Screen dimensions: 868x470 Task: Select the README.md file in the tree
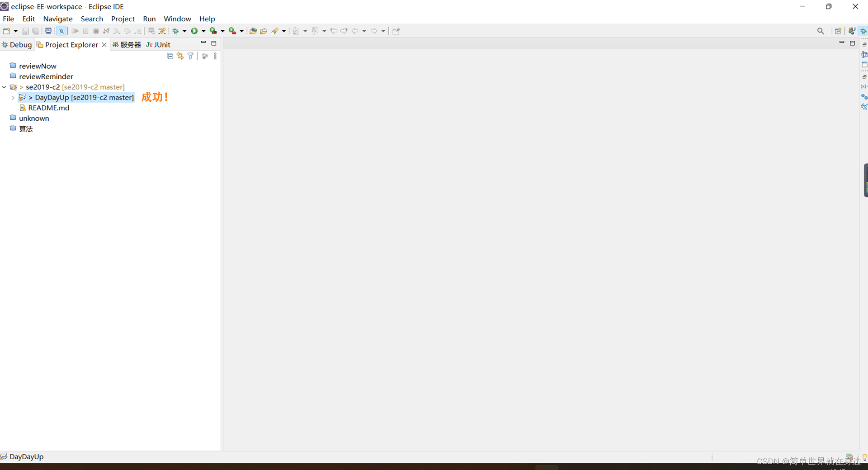click(48, 108)
